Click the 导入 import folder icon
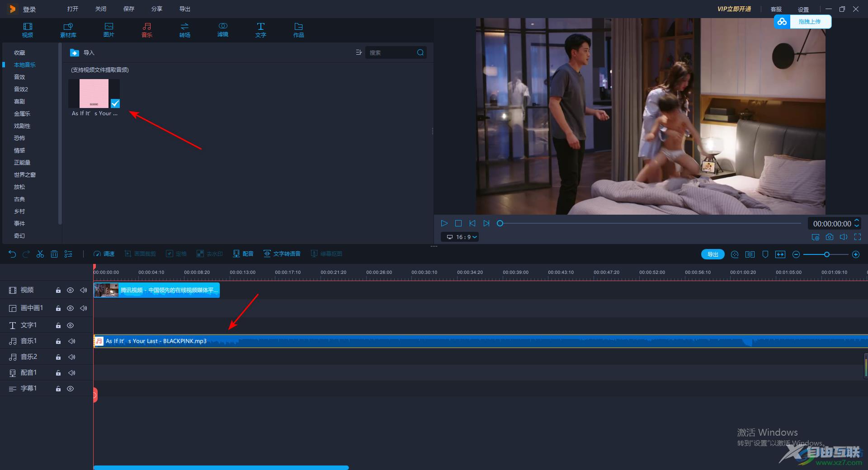868x470 pixels. [x=75, y=53]
